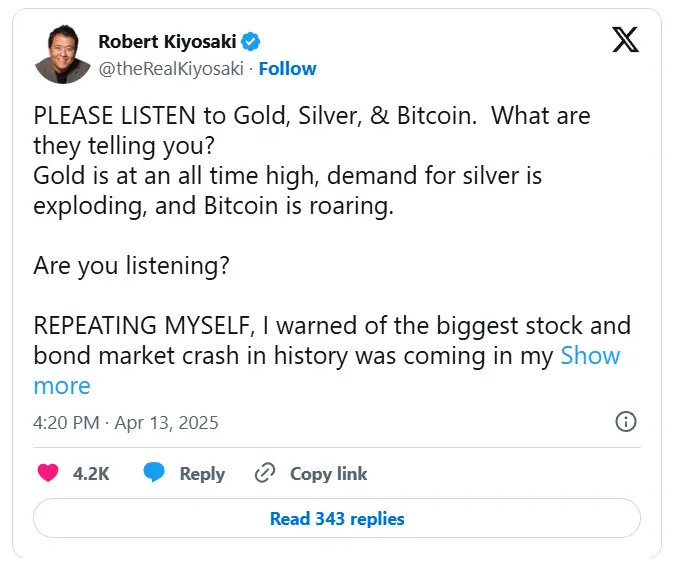Click the X logo in the corner
675x569 pixels.
pyautogui.click(x=625, y=40)
